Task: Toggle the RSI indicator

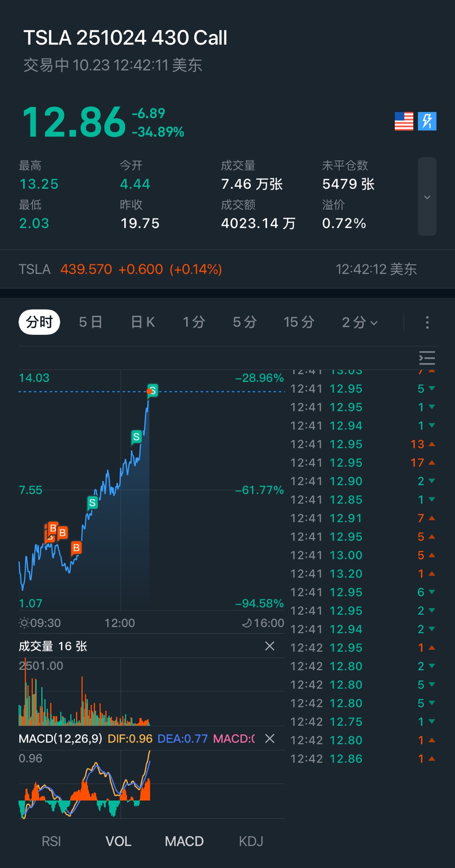Action: coord(51,841)
